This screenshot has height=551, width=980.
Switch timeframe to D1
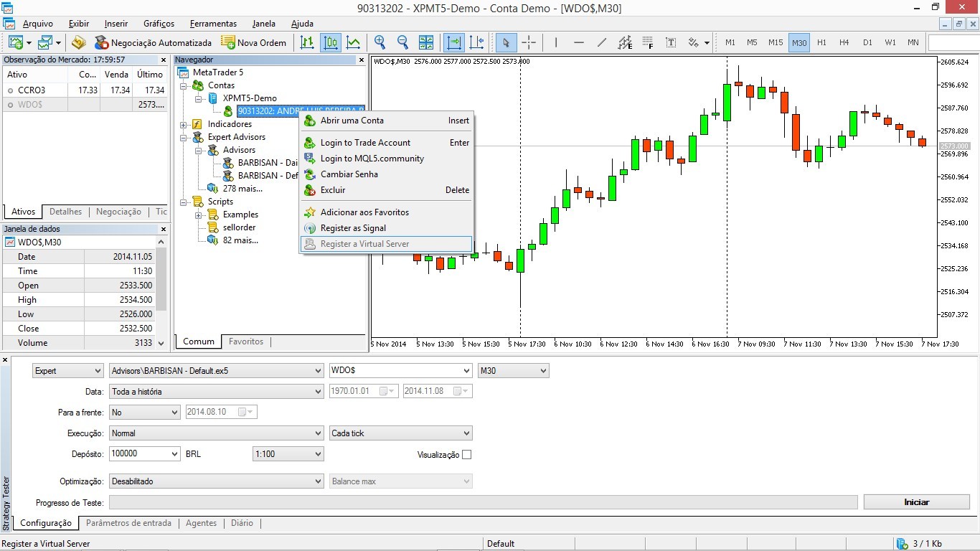click(x=867, y=42)
